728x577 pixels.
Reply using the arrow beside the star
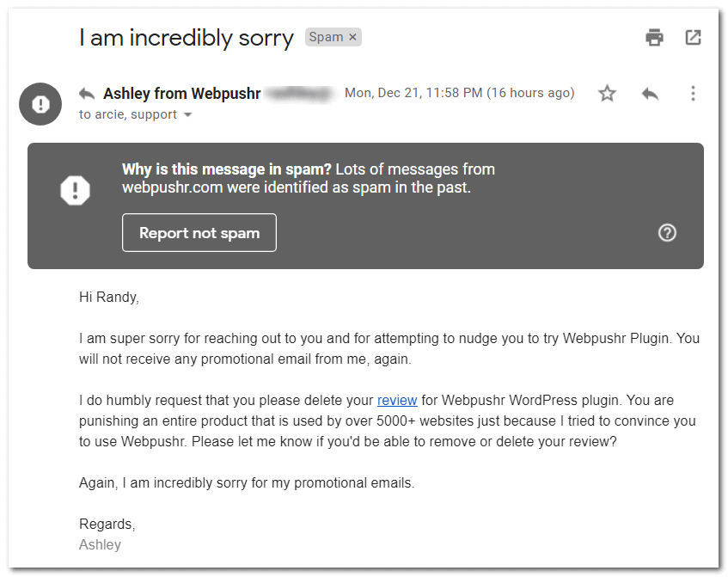pyautogui.click(x=650, y=94)
